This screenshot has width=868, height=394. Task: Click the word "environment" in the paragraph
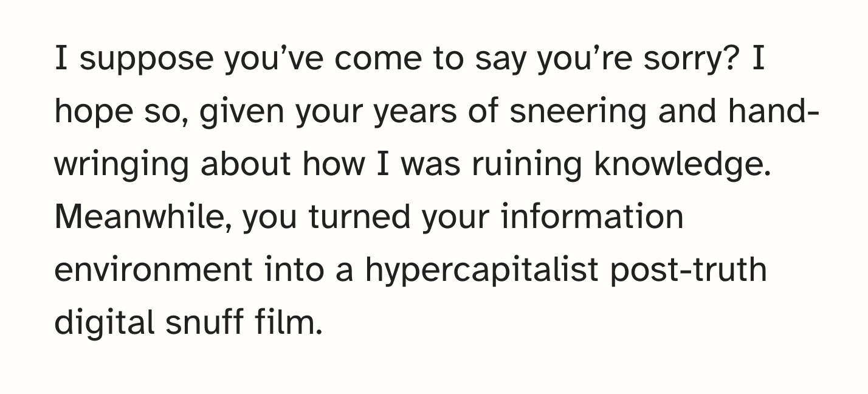pyautogui.click(x=153, y=271)
